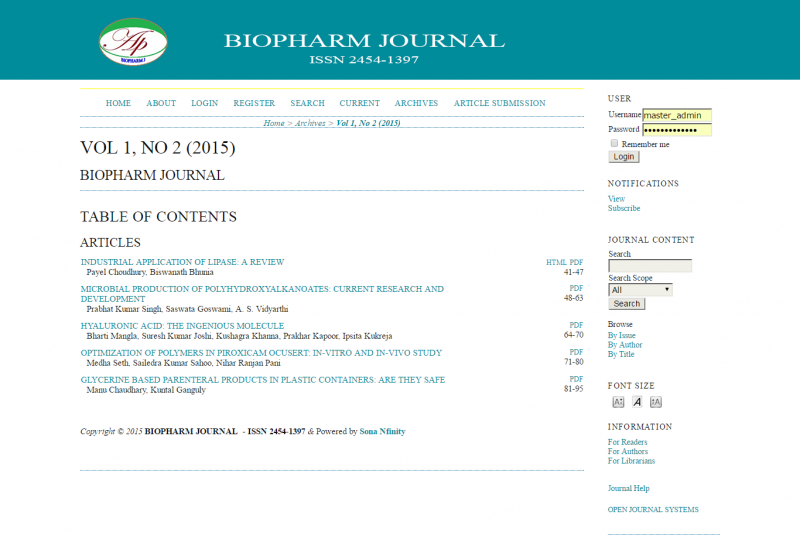Click the ISSN 2454-1397 header text
Screen dimensions: 800x535
point(364,60)
